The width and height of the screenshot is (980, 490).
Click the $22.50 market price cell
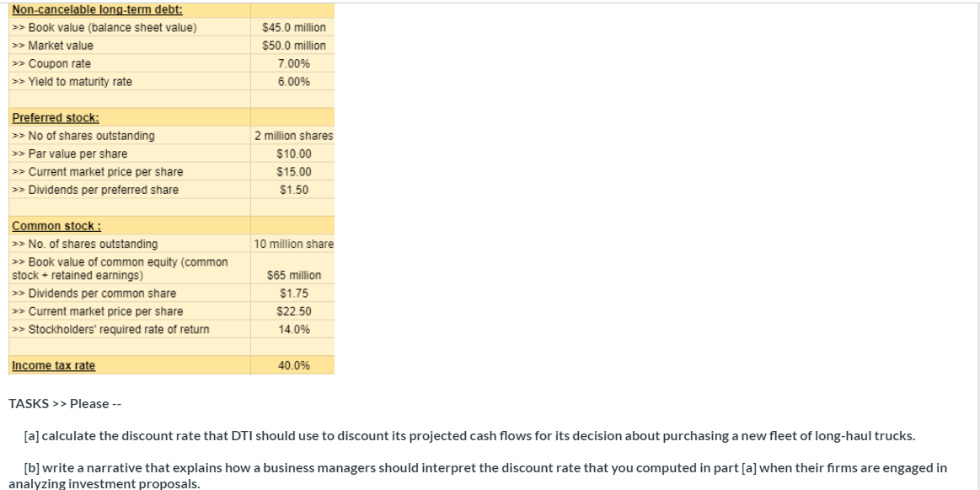click(293, 311)
